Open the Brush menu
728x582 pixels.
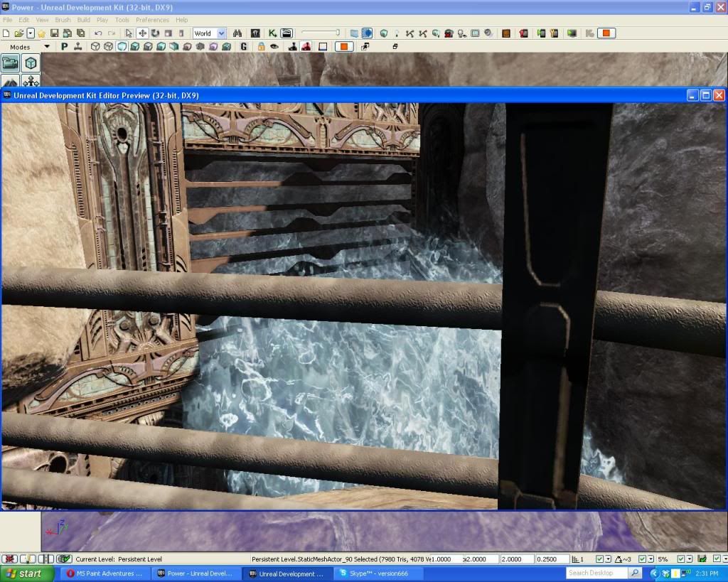pos(63,20)
